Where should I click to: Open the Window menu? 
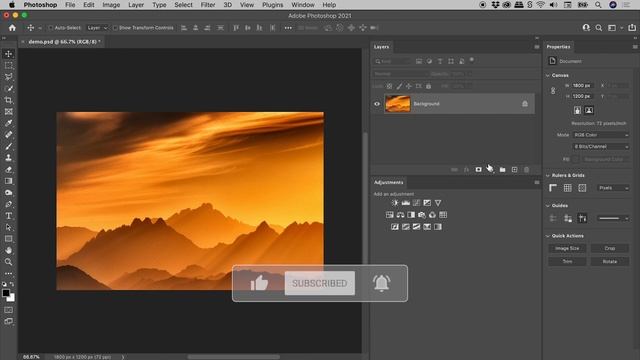[x=303, y=5]
